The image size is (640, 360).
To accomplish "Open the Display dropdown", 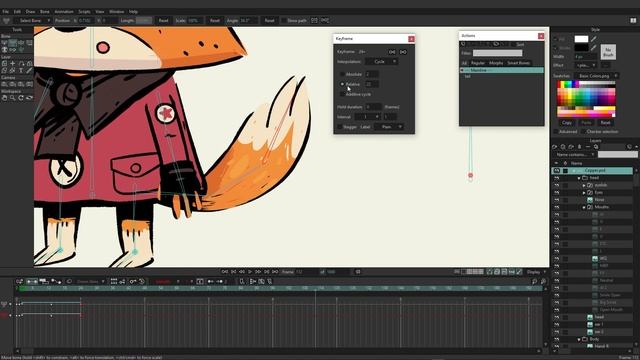I will click(536, 272).
